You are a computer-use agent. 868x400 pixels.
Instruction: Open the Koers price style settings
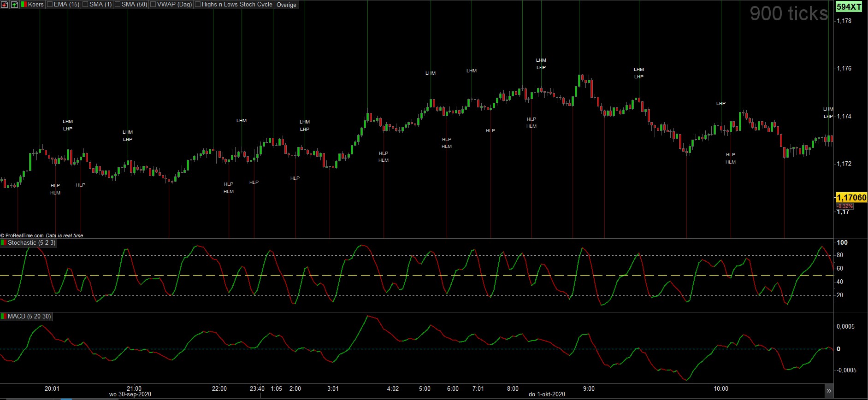tap(32, 5)
